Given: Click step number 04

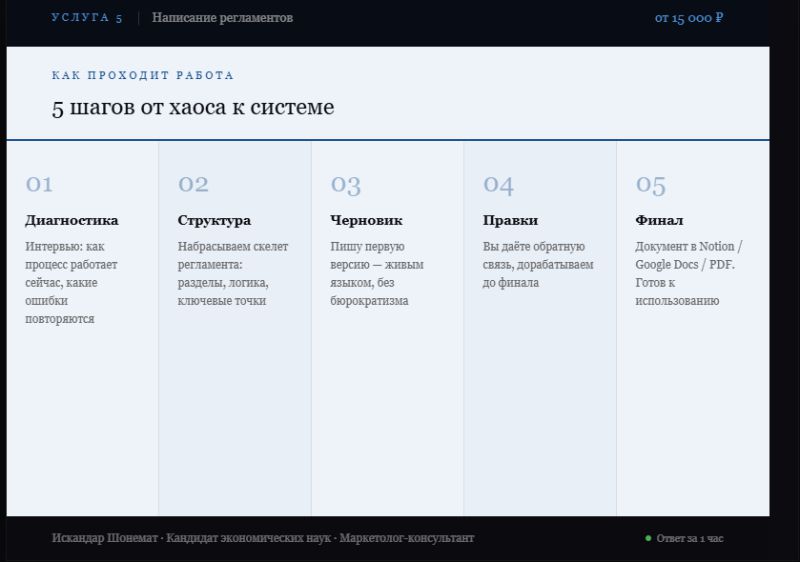Looking at the screenshot, I should click(498, 184).
